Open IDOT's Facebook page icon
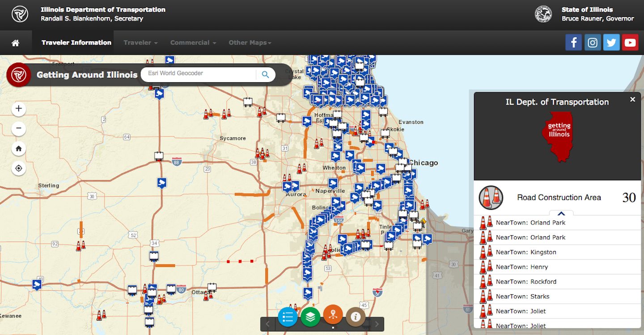This screenshot has width=644, height=335. pyautogui.click(x=573, y=42)
